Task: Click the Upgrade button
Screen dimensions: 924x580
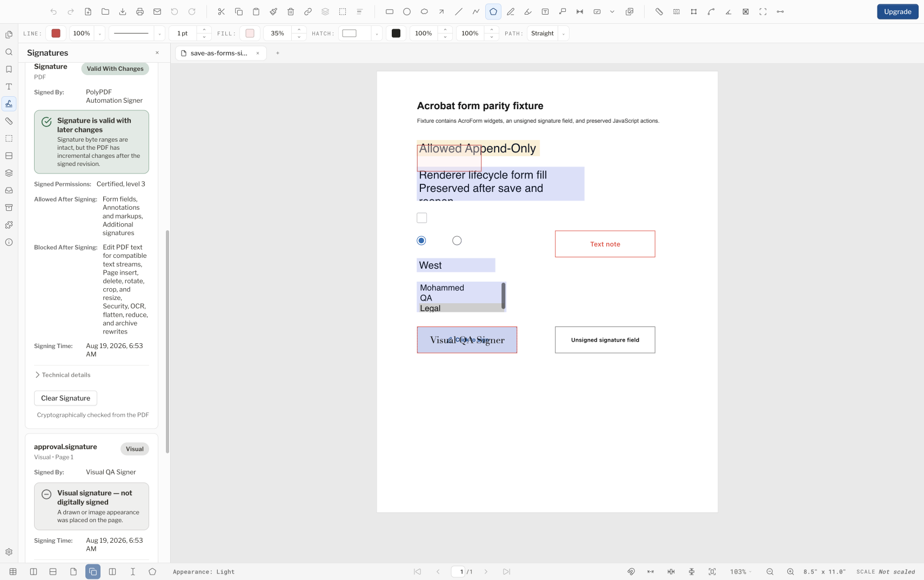Action: (898, 11)
